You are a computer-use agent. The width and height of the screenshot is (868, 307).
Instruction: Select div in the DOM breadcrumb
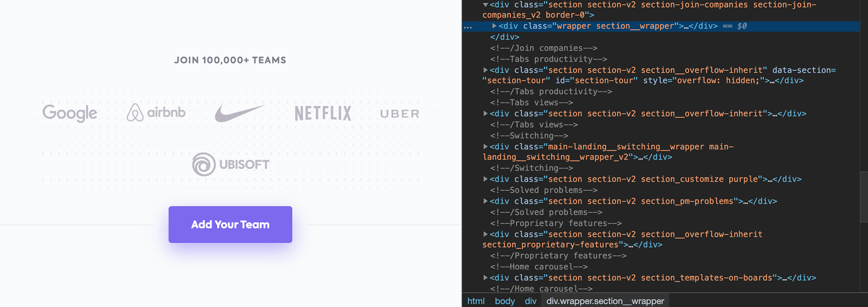click(x=530, y=301)
